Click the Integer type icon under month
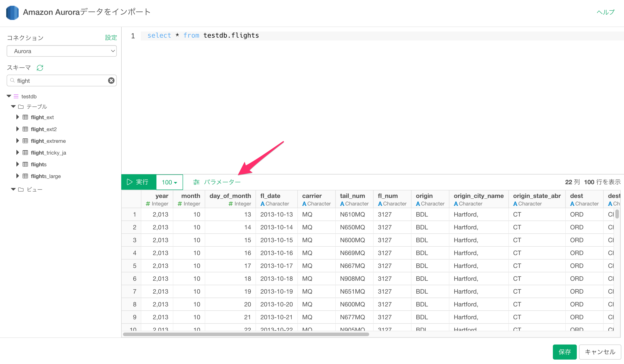 click(180, 204)
